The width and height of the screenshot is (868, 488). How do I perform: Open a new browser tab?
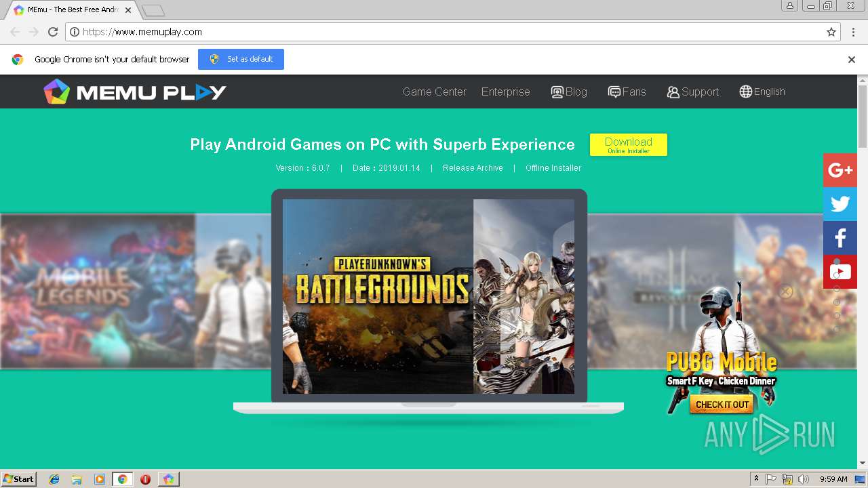coord(153,10)
